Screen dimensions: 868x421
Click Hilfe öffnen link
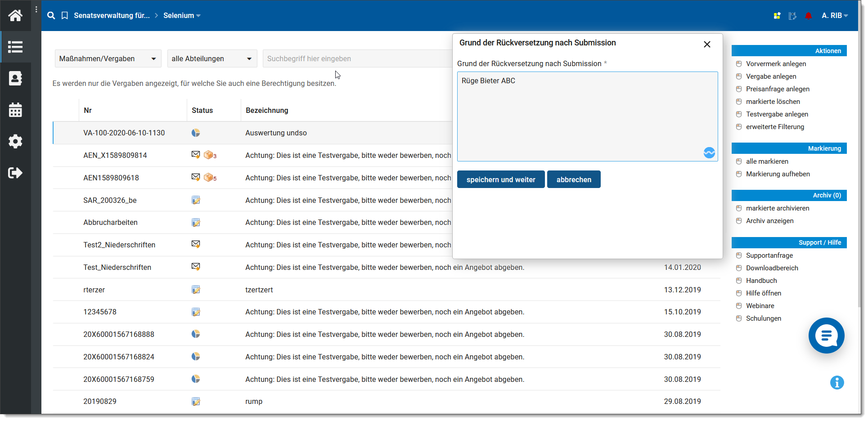tap(763, 293)
